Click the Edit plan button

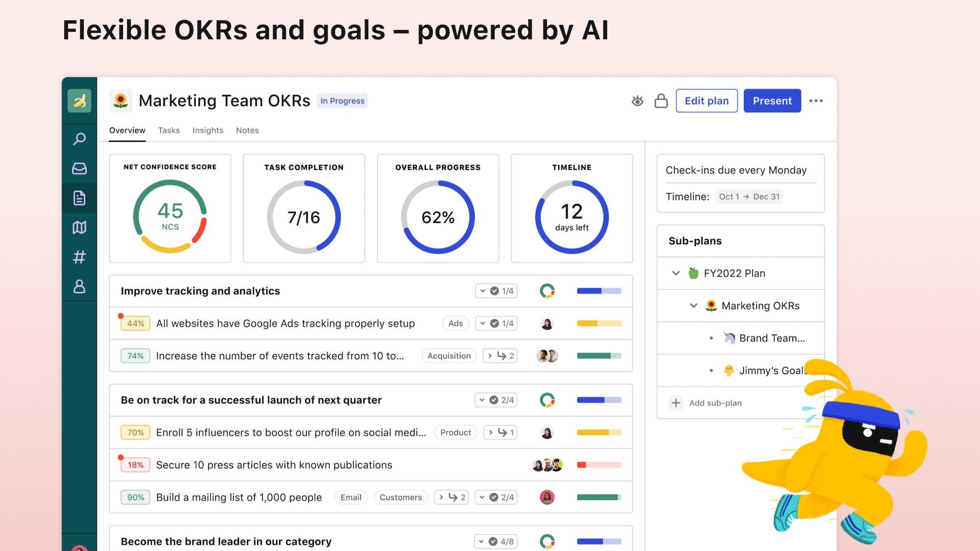click(706, 101)
